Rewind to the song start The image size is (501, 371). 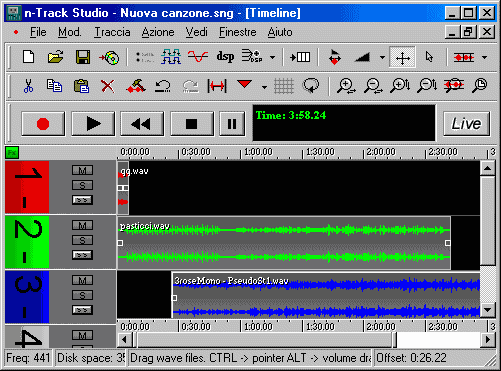142,124
